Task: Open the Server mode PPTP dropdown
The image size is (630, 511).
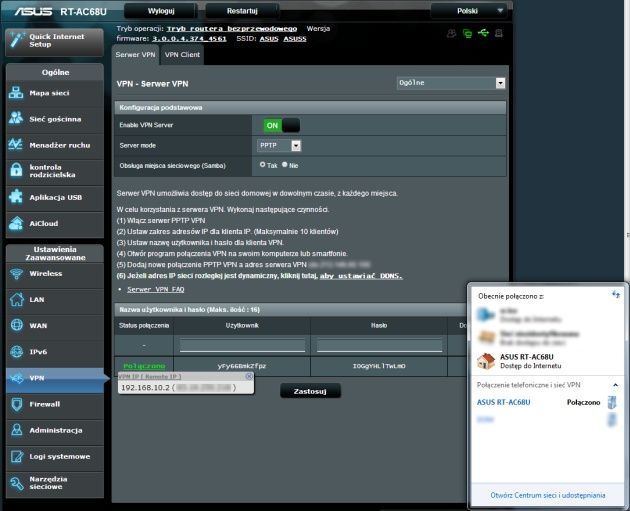Action: point(279,145)
